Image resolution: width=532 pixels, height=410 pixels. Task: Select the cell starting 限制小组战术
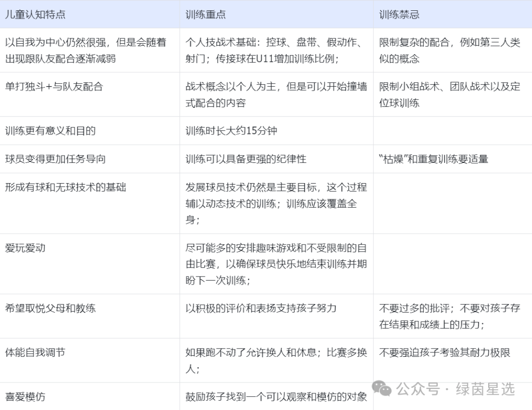coord(453,95)
